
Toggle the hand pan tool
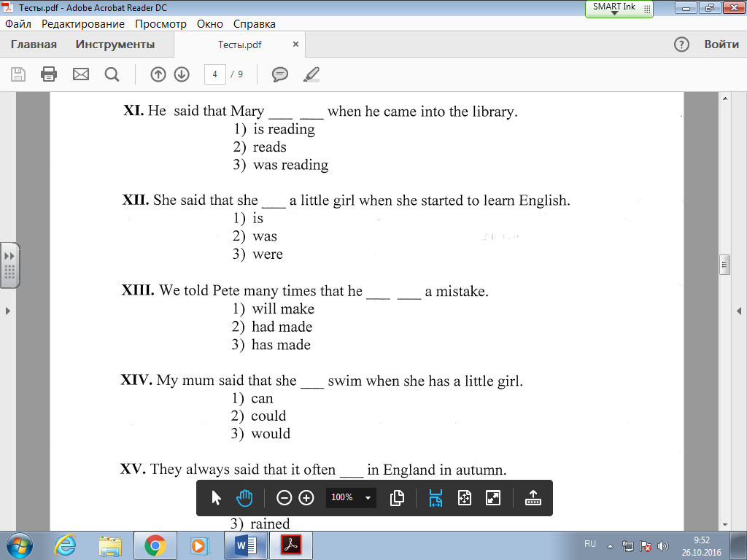coord(244,498)
